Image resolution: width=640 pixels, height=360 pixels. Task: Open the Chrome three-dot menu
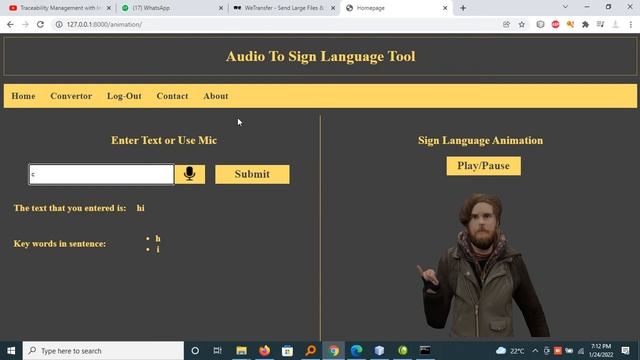pos(631,24)
